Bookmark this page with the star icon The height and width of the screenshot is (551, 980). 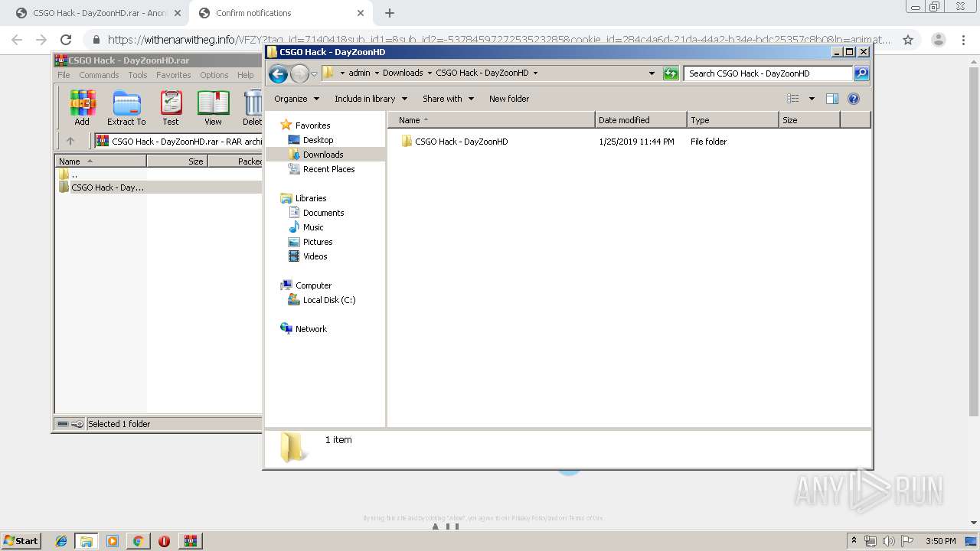click(x=908, y=40)
